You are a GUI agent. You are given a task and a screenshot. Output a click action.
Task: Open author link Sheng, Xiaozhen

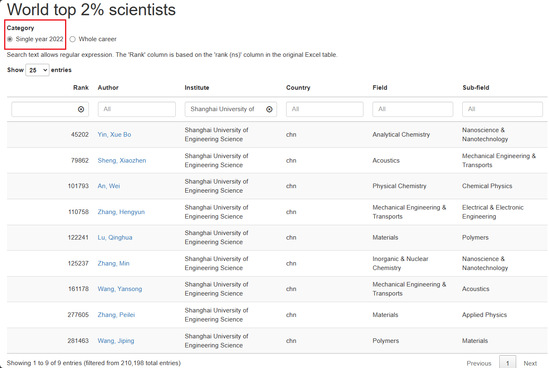tap(122, 160)
